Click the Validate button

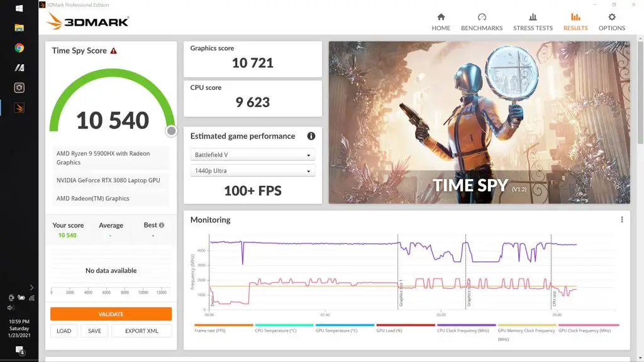coord(111,314)
